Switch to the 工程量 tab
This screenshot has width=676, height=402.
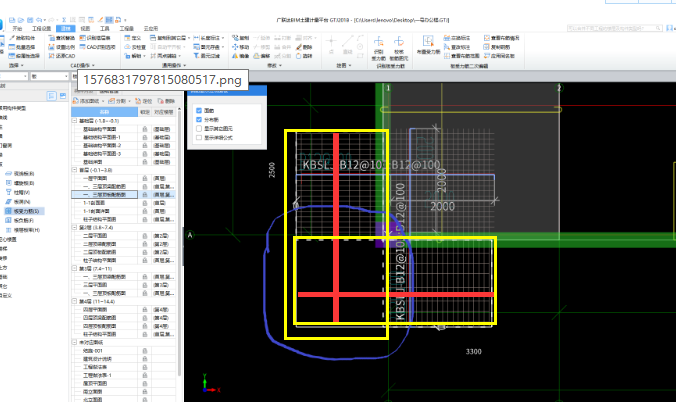[x=127, y=28]
